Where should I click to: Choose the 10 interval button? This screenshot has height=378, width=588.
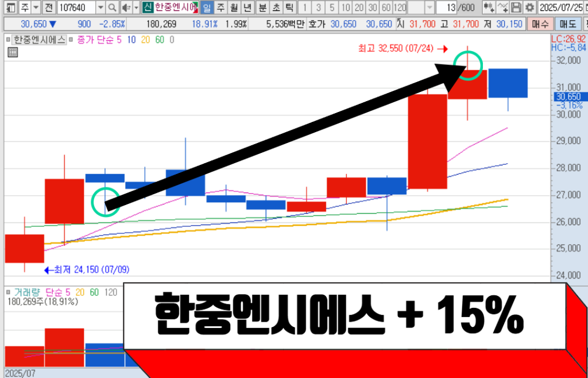(346, 7)
